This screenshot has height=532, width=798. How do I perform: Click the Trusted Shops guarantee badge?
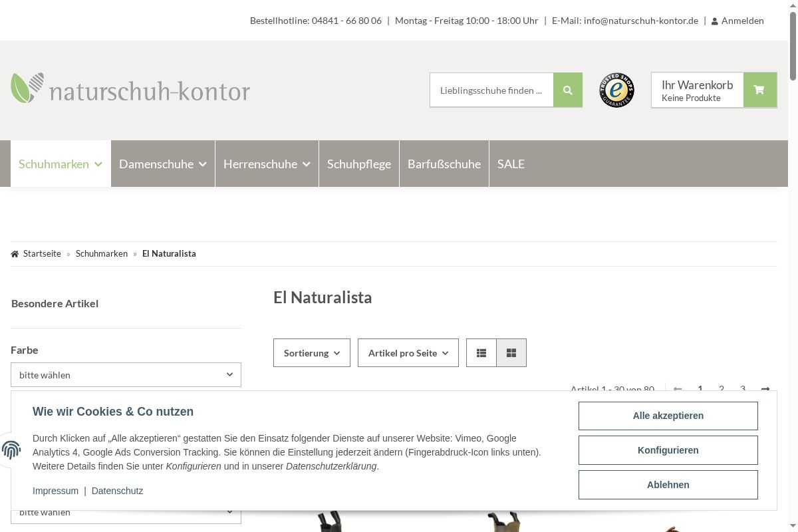[x=616, y=90]
